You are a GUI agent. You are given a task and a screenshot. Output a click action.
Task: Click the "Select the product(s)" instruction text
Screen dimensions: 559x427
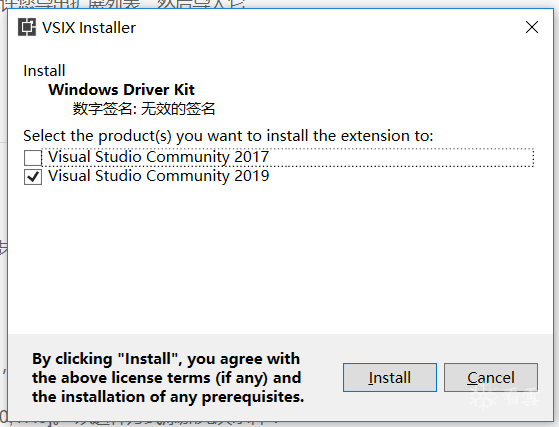click(228, 136)
